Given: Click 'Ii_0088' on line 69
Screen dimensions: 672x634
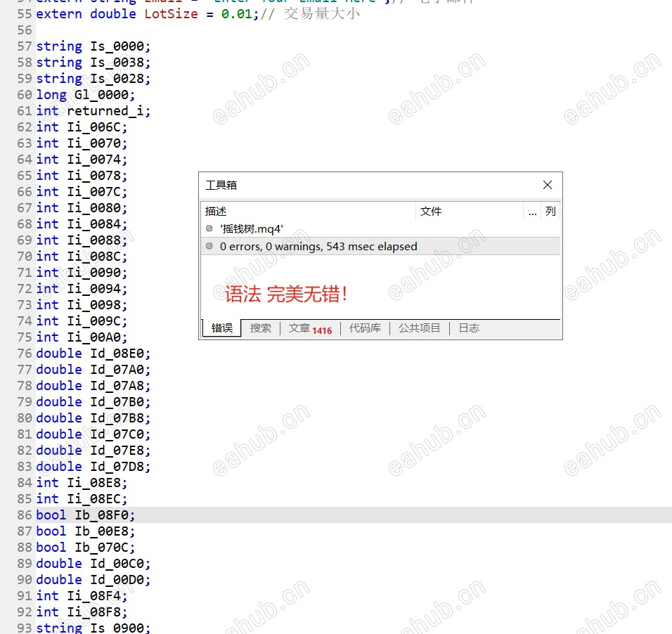Looking at the screenshot, I should 94,240.
